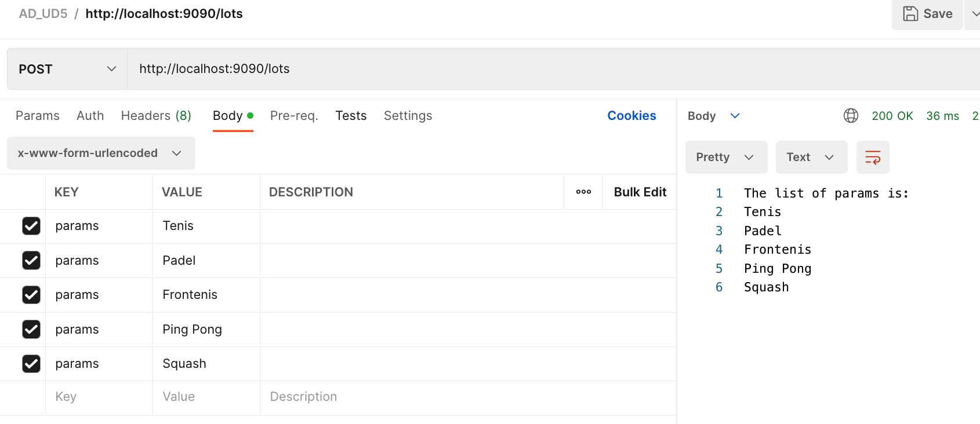Click the empty Key placeholder field
Screen dimensions: 980x424
tap(99, 397)
